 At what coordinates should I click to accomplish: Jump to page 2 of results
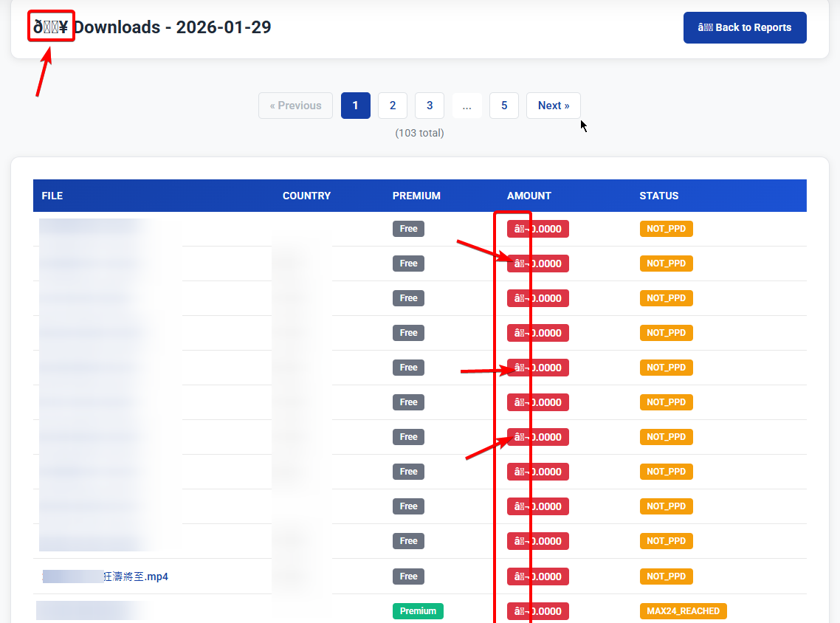393,106
